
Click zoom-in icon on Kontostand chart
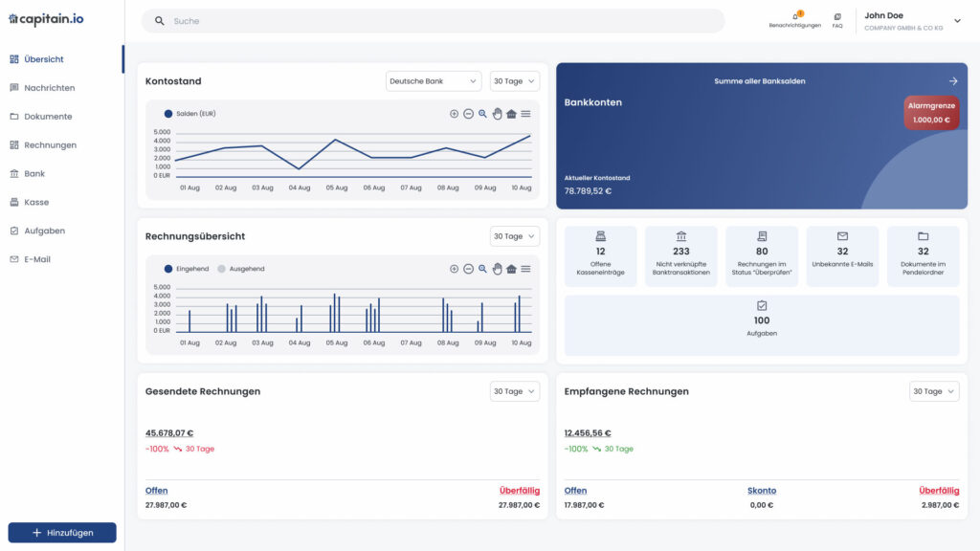point(454,114)
